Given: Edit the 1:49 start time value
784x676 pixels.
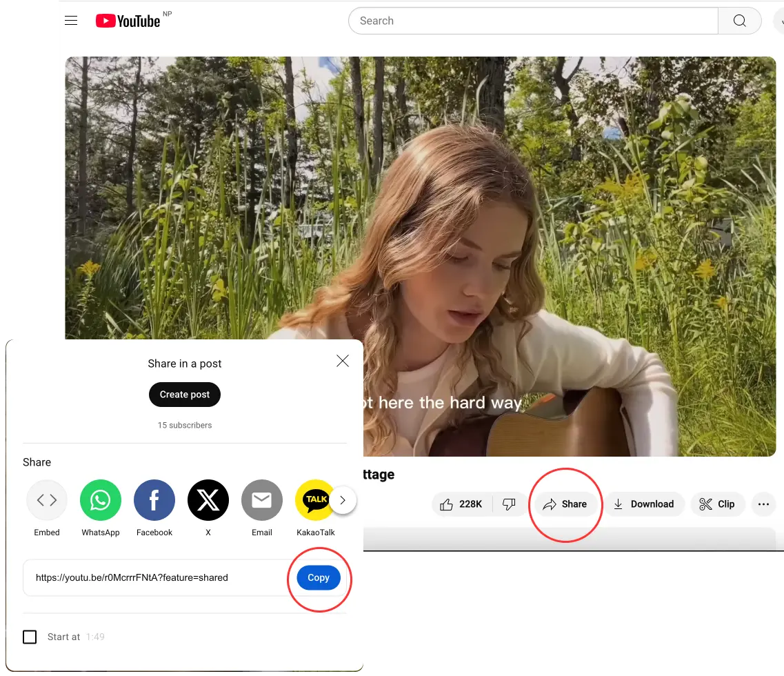Looking at the screenshot, I should pos(95,637).
